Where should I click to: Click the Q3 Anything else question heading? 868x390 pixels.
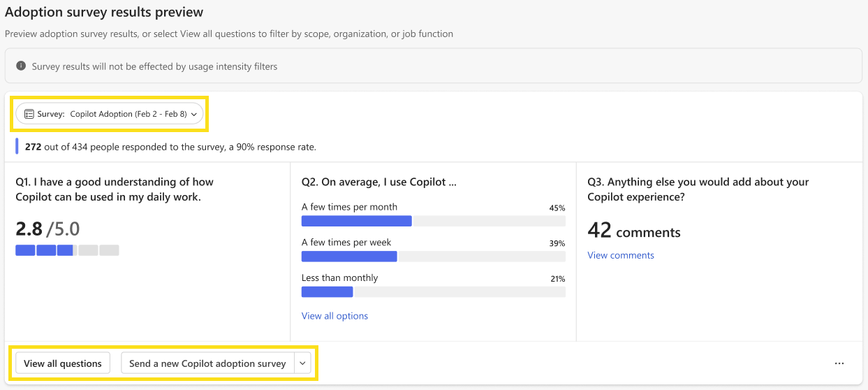698,189
